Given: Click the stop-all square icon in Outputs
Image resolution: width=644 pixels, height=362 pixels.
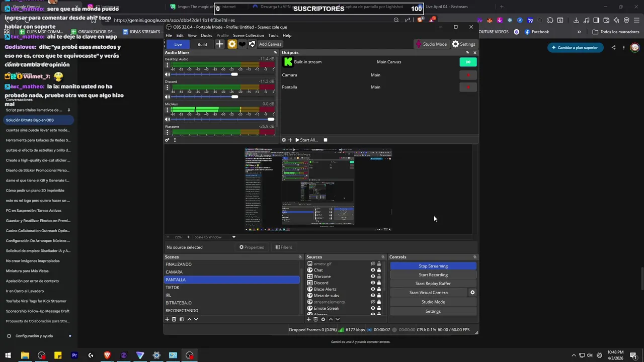Looking at the screenshot, I should click(x=326, y=140).
